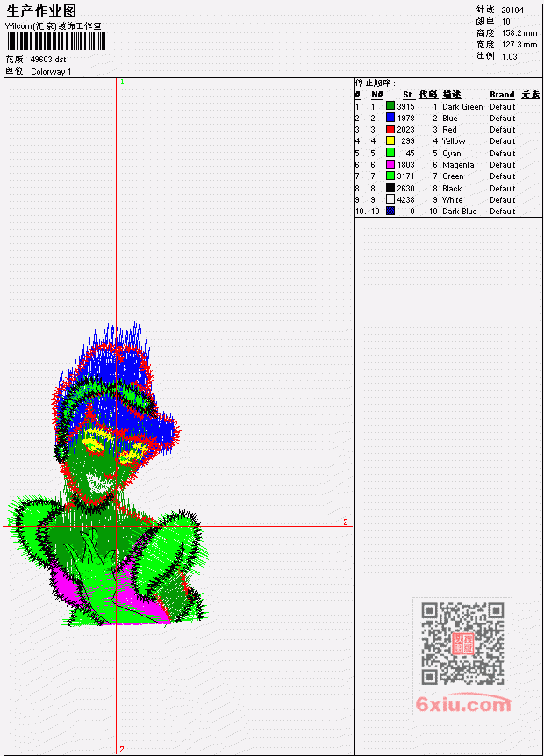The image size is (544, 756).
Task: Pick the Black color swatch in row 8
Action: (390, 188)
